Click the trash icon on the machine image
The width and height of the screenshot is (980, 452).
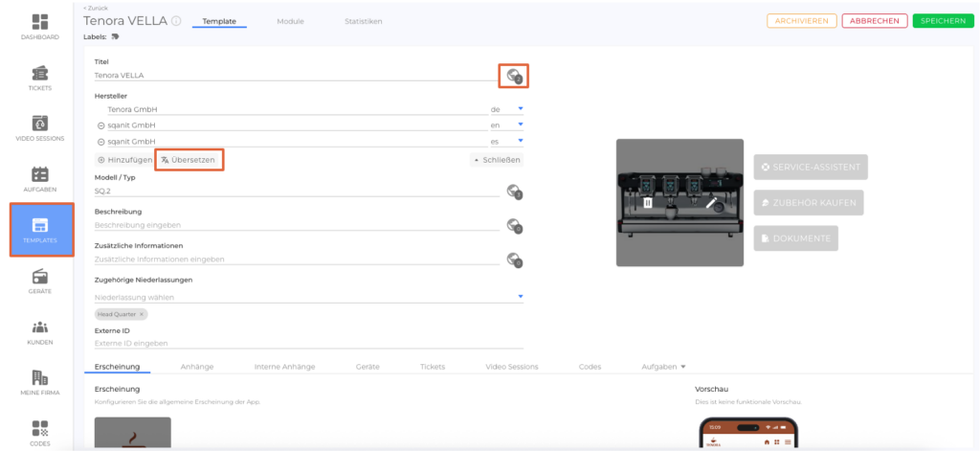point(648,202)
